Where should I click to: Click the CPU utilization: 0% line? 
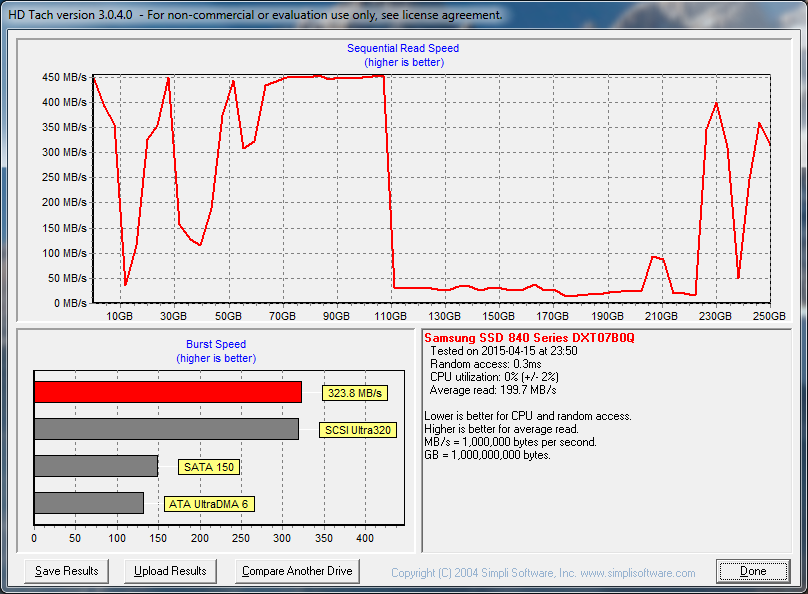point(494,377)
